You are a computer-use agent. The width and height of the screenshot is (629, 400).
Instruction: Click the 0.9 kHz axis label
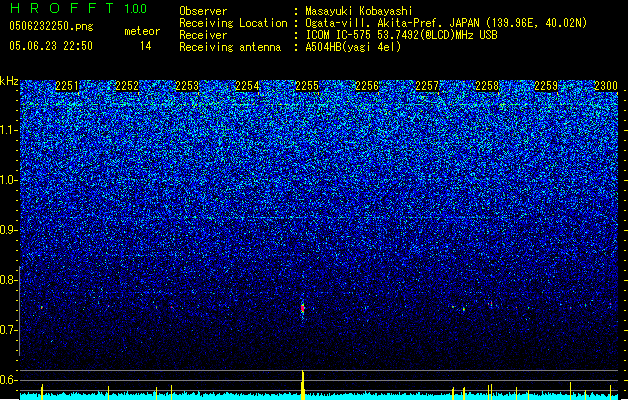pos(8,230)
